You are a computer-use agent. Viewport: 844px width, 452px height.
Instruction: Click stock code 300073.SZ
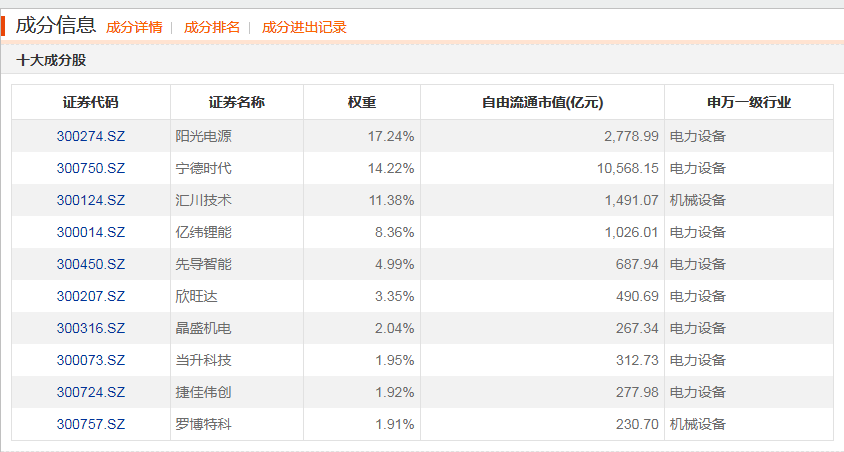(90, 360)
